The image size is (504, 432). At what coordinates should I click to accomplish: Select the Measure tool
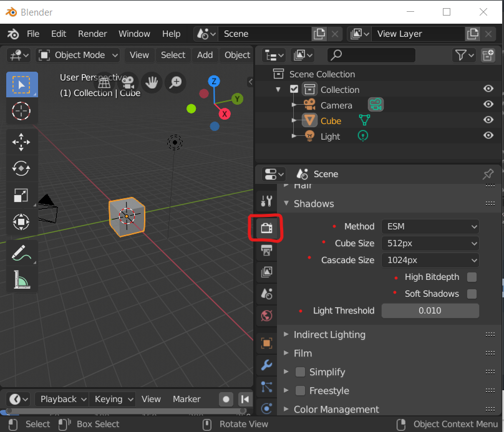pos(21,279)
